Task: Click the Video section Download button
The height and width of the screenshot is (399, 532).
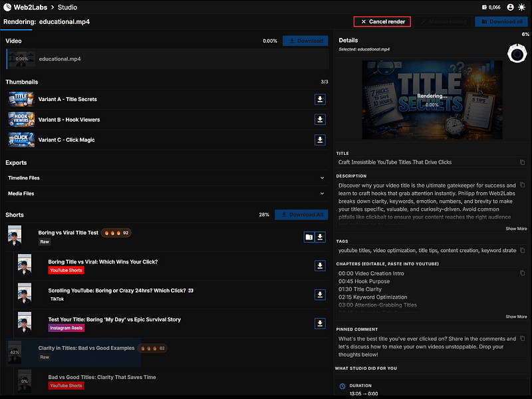Action: [x=305, y=41]
